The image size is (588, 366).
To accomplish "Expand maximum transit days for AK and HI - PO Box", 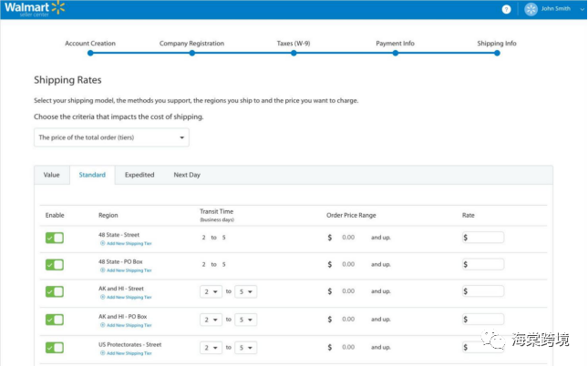I will [245, 320].
